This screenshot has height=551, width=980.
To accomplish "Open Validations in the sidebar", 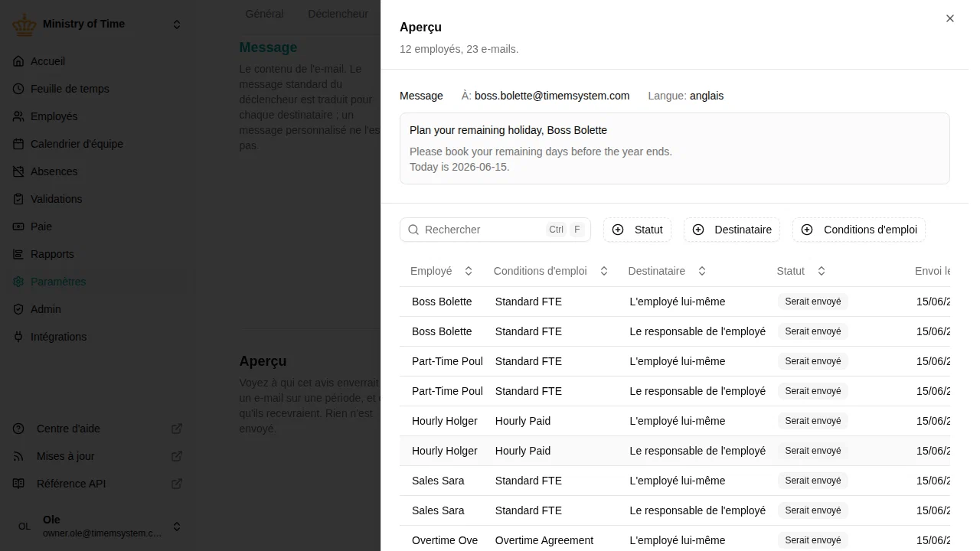I will pos(98,199).
